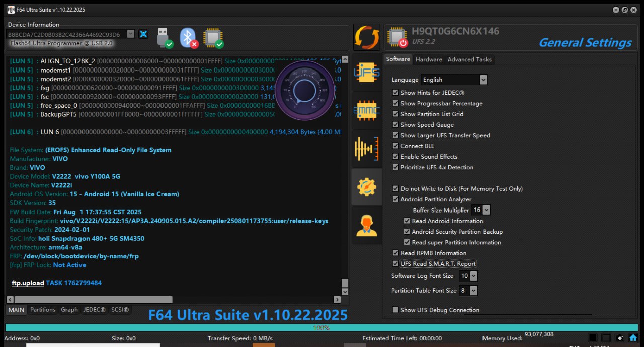Toggle Show Larger UFS Transfer Speed
Image resolution: width=644 pixels, height=347 pixels.
(395, 135)
